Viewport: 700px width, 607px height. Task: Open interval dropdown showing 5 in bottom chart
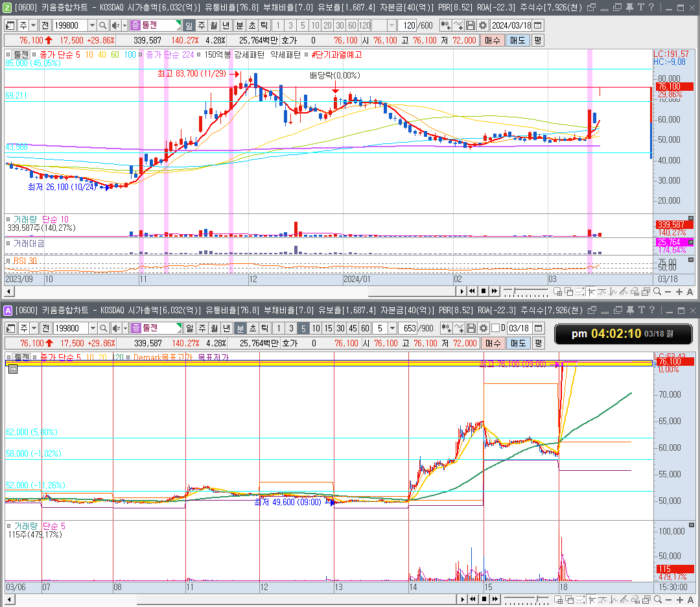[x=392, y=328]
